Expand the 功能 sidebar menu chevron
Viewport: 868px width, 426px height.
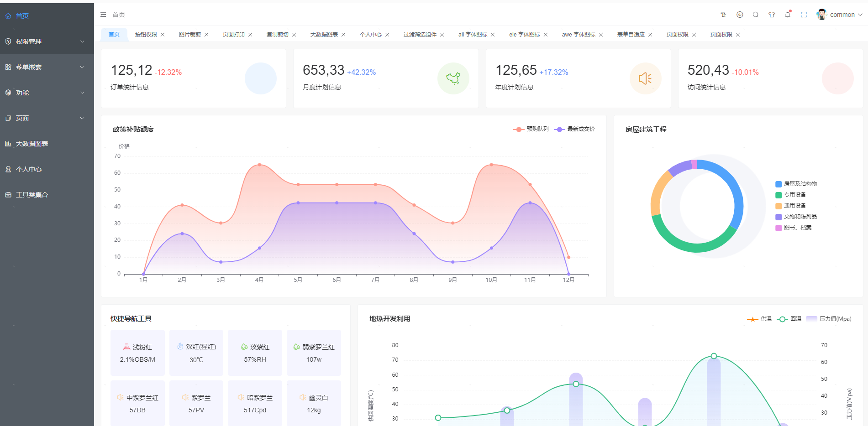pyautogui.click(x=82, y=93)
